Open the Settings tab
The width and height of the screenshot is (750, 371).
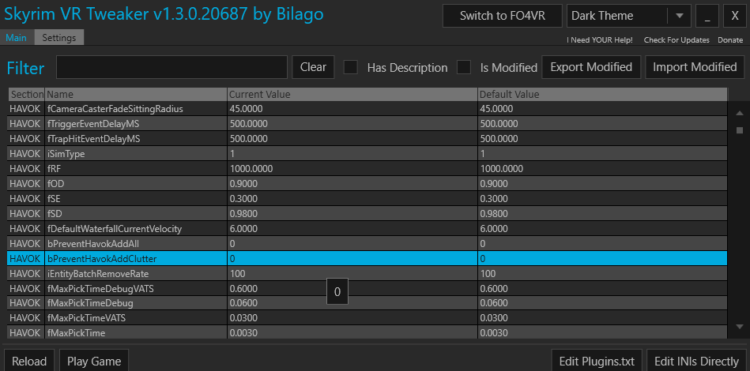(x=59, y=38)
